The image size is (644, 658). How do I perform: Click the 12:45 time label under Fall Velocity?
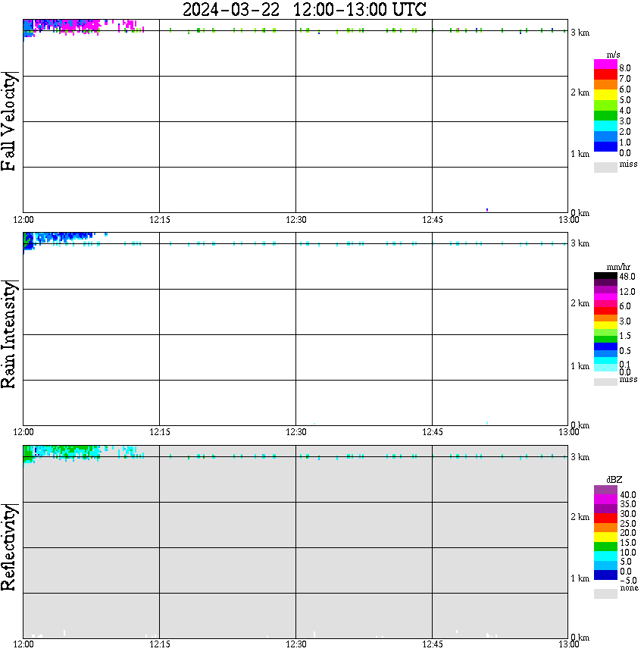[x=432, y=220]
